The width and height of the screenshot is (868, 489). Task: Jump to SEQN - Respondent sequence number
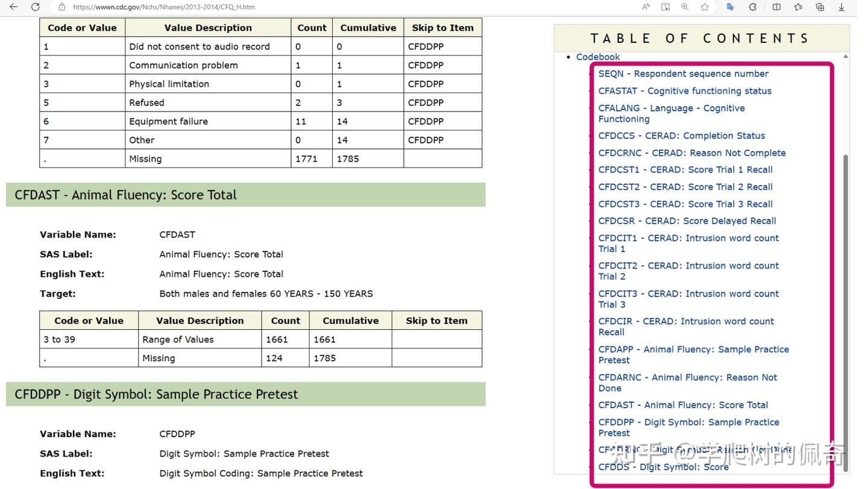point(683,74)
